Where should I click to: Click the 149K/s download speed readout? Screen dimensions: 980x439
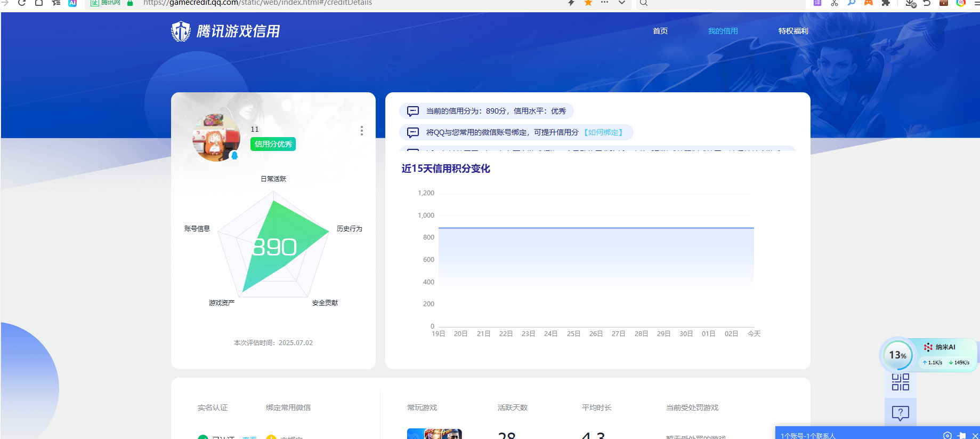[x=959, y=362]
